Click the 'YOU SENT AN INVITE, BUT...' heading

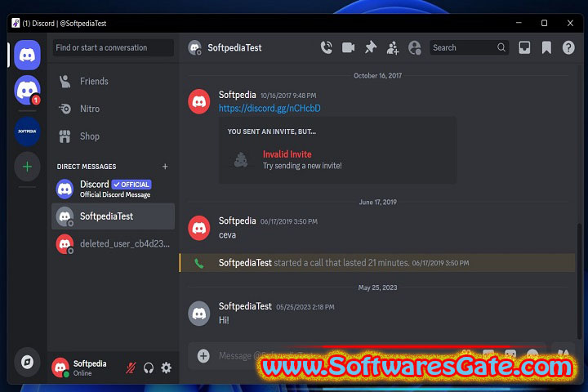pos(271,131)
